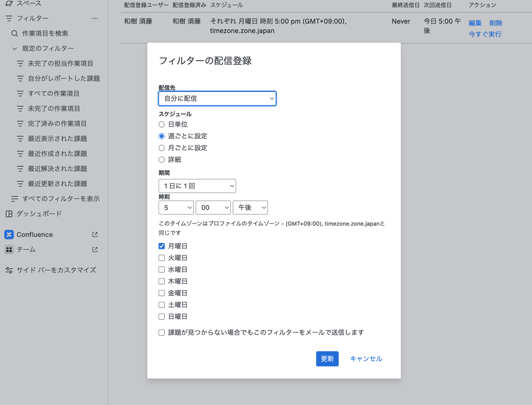Open the 配信先 dropdown
This screenshot has height=405, width=532.
coord(217,98)
